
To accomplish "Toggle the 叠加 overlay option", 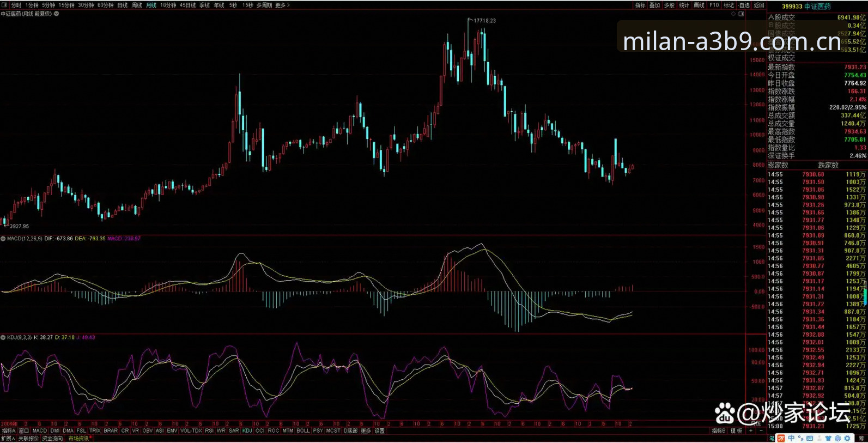I will tap(654, 5).
